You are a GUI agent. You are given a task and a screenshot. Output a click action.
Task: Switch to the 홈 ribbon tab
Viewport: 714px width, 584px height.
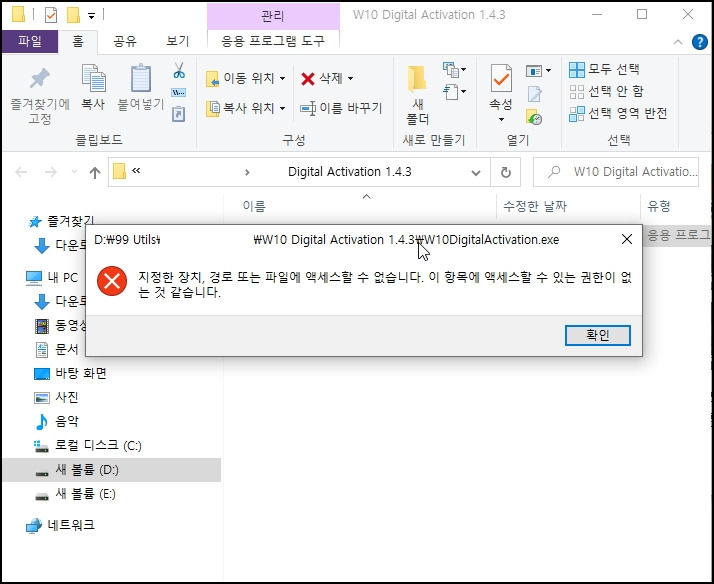point(78,41)
